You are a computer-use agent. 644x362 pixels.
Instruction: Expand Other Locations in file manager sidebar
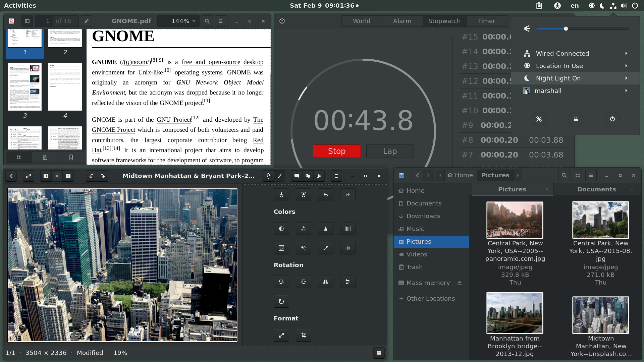(x=426, y=298)
